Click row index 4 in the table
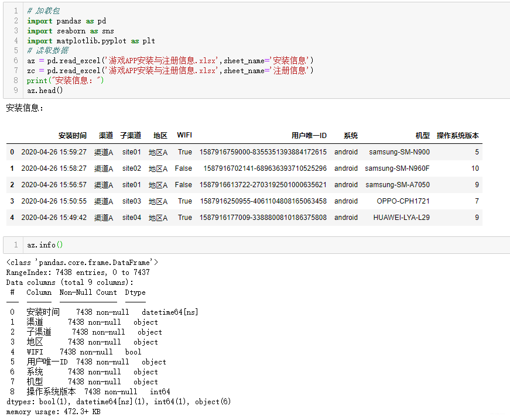The width and height of the screenshot is (510, 420). pyautogui.click(x=12, y=218)
